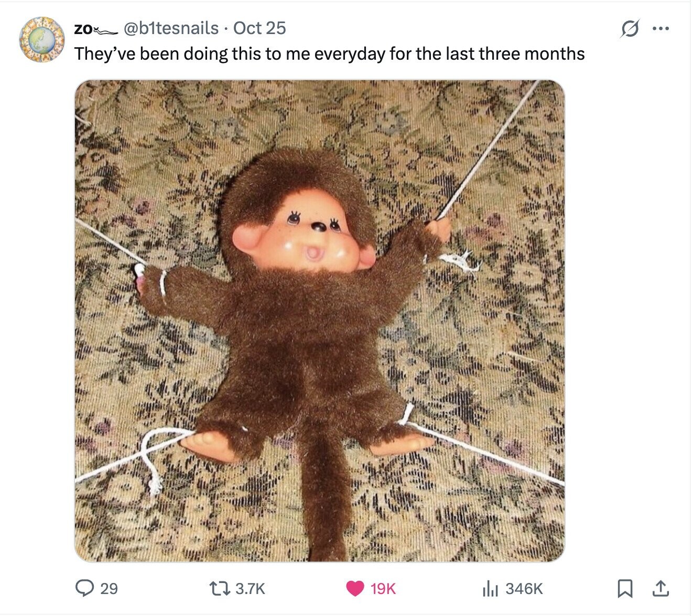Viewport: 693px width, 616px height.
Task: Click the 3.7K reposts count
Action: tap(250, 589)
